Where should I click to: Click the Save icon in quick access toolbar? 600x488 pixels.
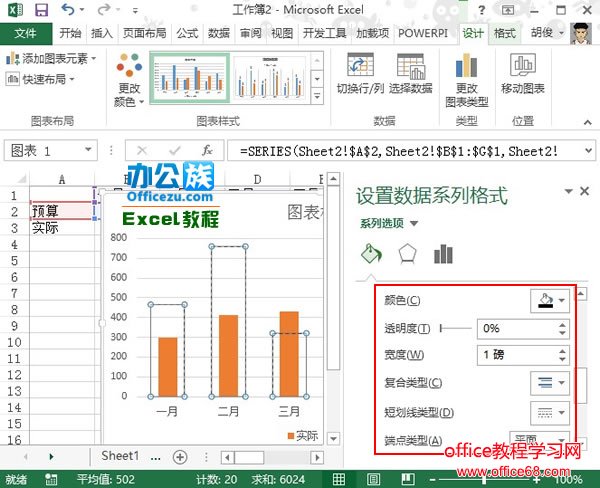(41, 10)
